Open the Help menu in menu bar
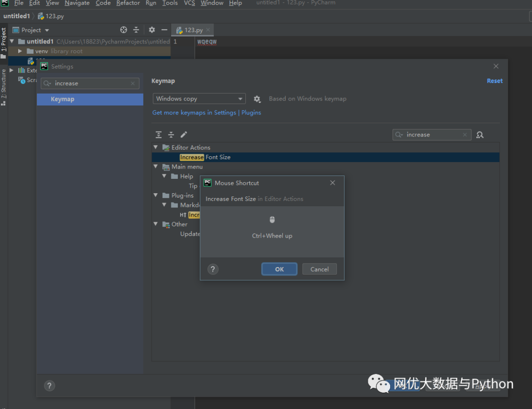This screenshot has height=409, width=532. pos(235,3)
